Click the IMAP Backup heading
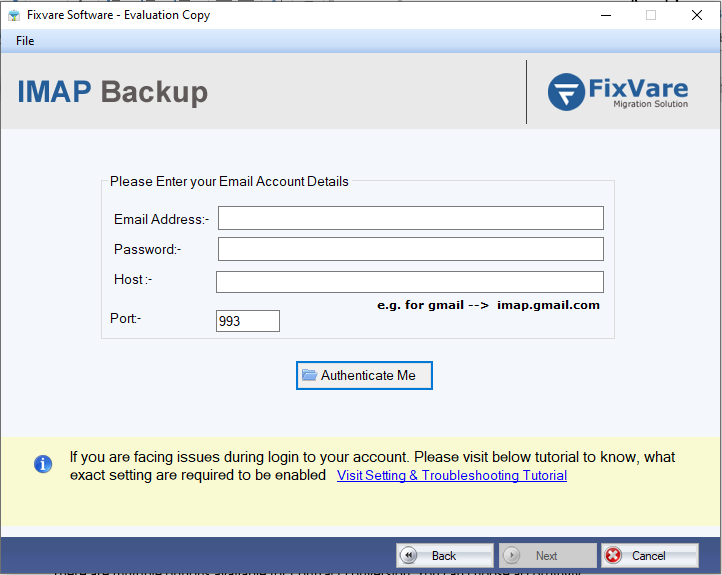Image resolution: width=722 pixels, height=575 pixels. coord(113,92)
